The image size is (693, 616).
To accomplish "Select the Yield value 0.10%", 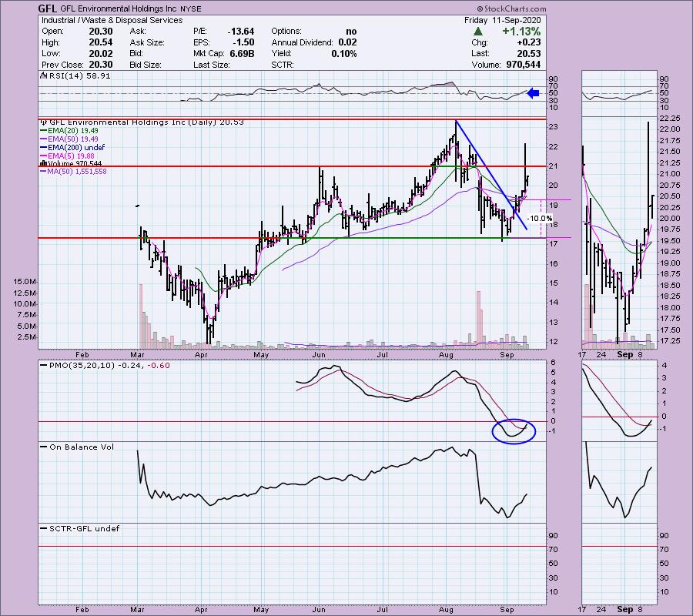I will point(344,53).
